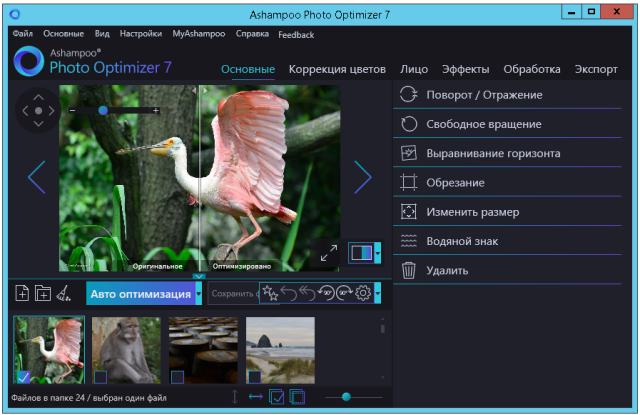Switch to Эффекты tab

(466, 69)
